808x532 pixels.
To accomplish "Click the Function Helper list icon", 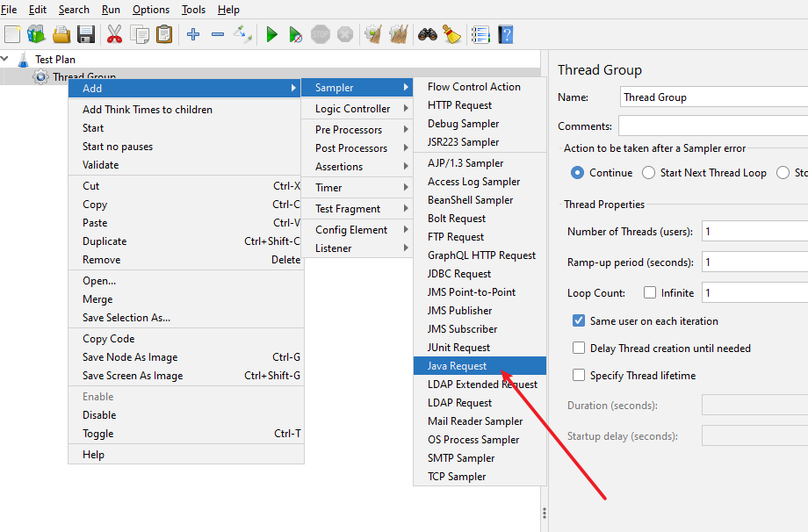I will [480, 34].
